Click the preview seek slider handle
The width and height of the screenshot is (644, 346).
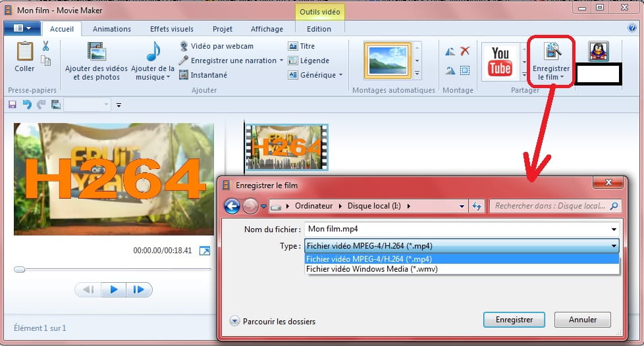pos(19,270)
